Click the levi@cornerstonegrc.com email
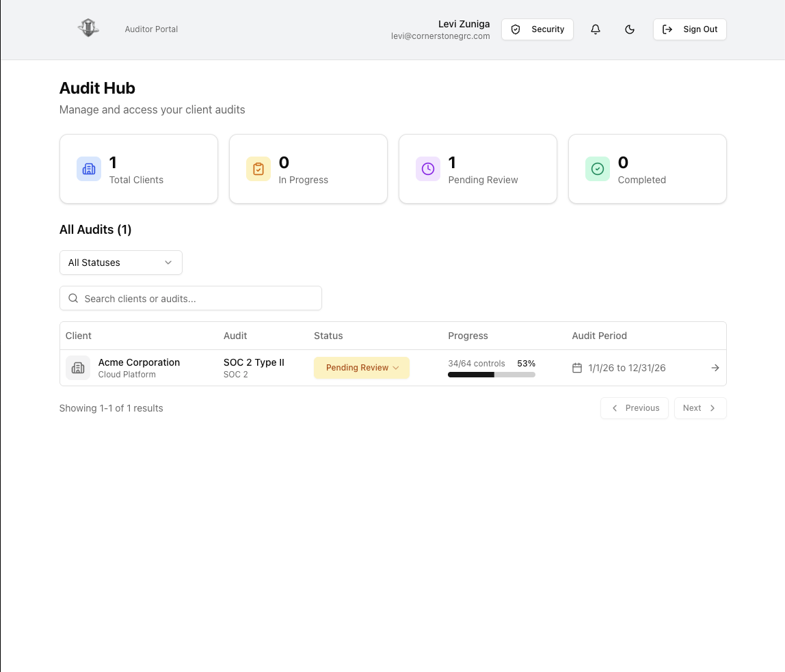 [440, 36]
